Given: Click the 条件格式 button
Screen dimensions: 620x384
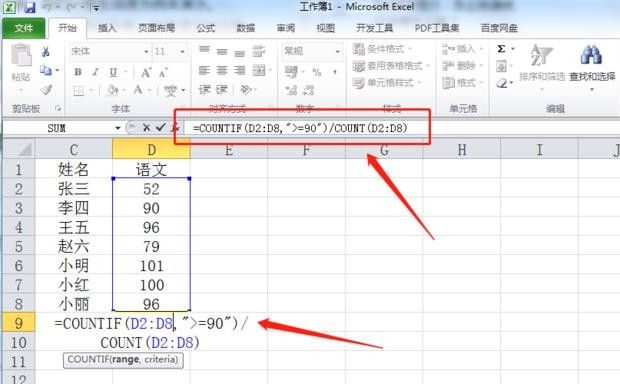Looking at the screenshot, I should click(382, 49).
